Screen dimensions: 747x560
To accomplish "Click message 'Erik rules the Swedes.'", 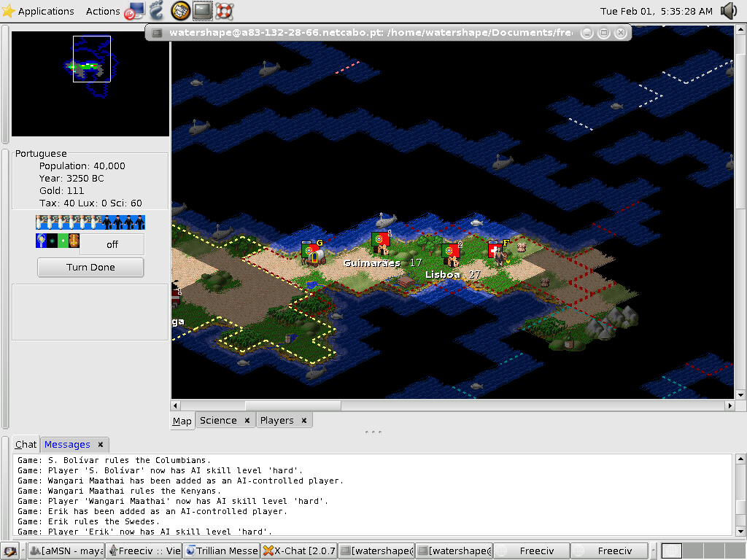I will (88, 521).
